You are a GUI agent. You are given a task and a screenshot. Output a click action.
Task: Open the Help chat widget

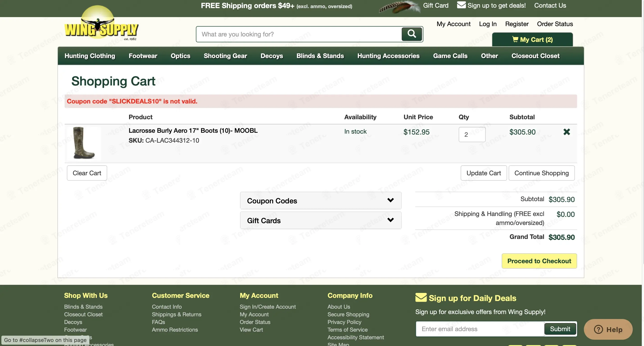click(x=608, y=329)
